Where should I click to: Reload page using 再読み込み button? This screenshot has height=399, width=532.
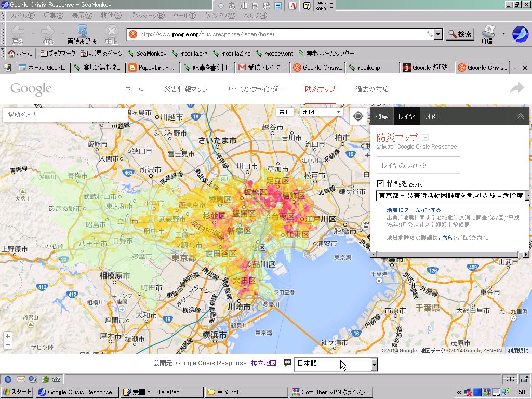(82, 35)
